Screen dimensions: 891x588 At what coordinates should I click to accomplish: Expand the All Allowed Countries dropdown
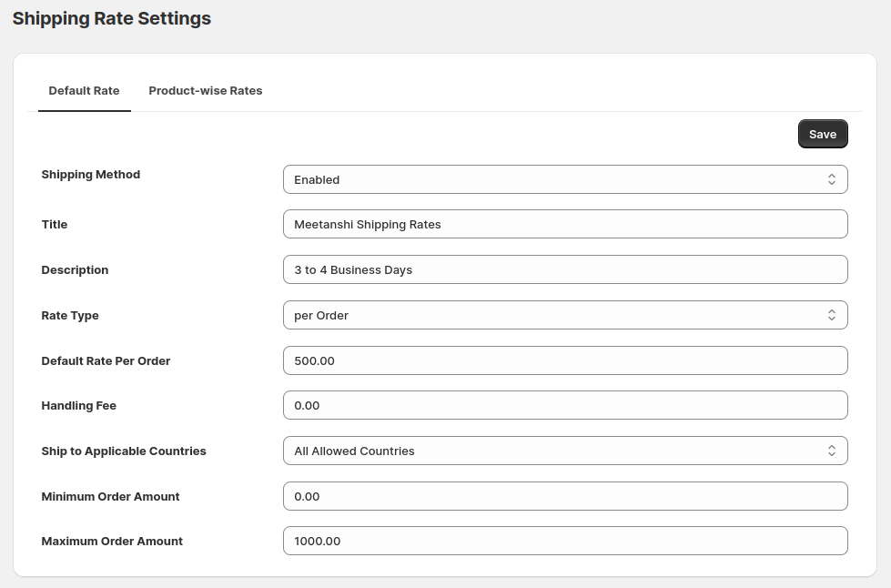pos(565,451)
